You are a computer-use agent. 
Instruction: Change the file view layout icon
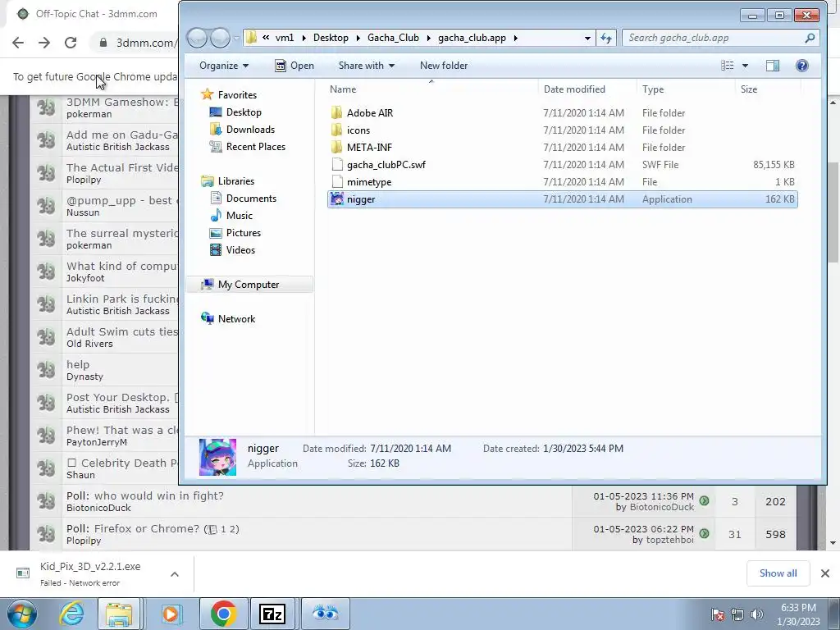coord(727,66)
